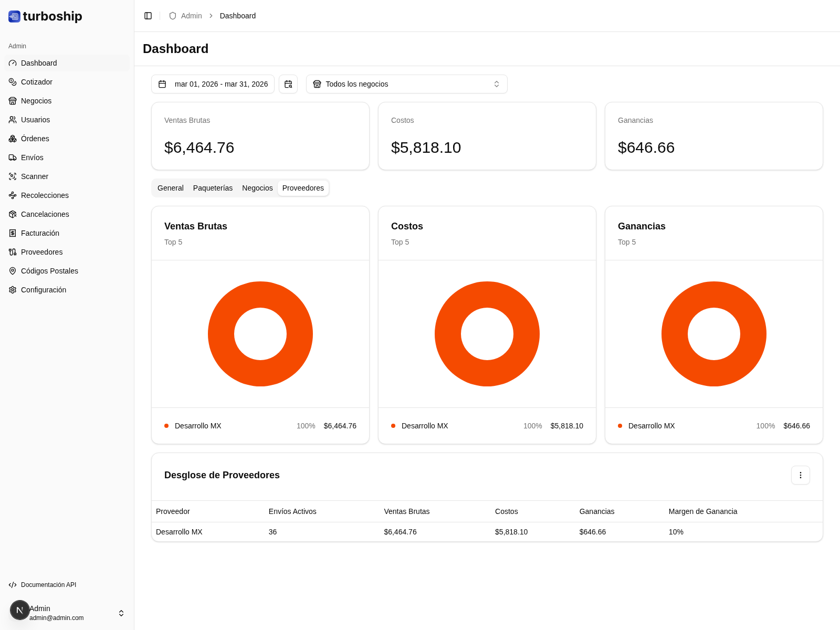840x630 pixels.
Task: Toggle the sidebar with the panel icon
Action: [148, 16]
